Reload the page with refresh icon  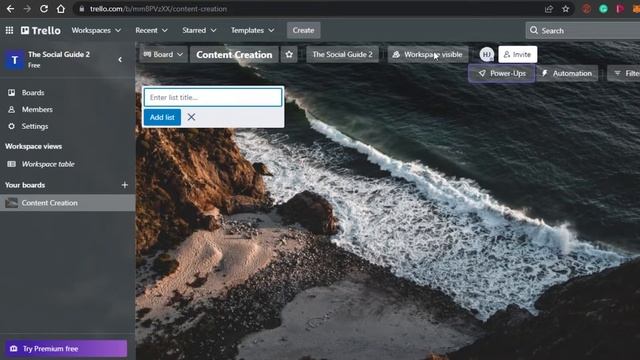coord(44,9)
